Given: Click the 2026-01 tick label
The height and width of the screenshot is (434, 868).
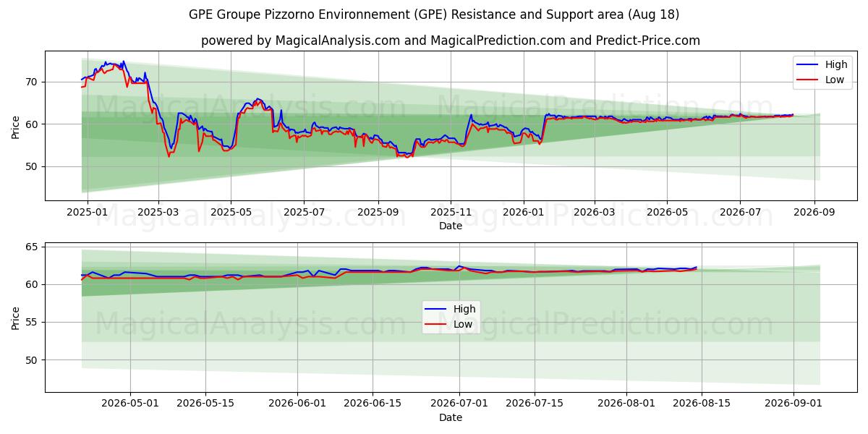Looking at the screenshot, I should coord(523,212).
